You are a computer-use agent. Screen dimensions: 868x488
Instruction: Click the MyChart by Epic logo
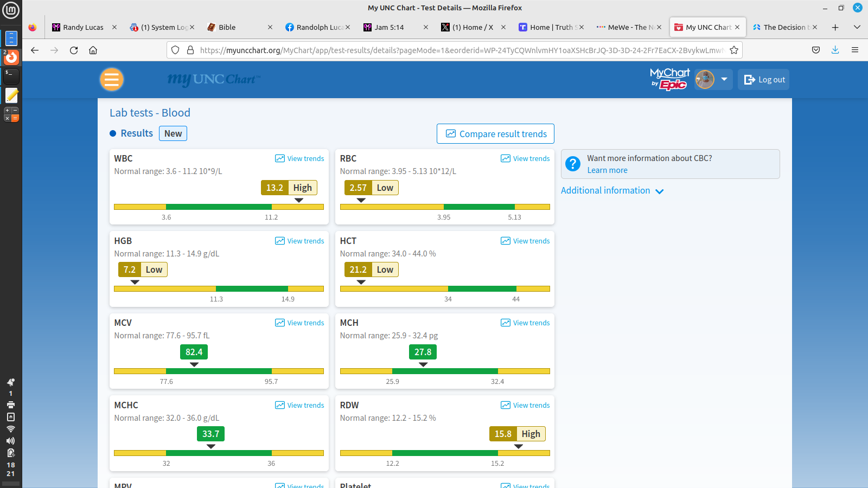click(669, 79)
